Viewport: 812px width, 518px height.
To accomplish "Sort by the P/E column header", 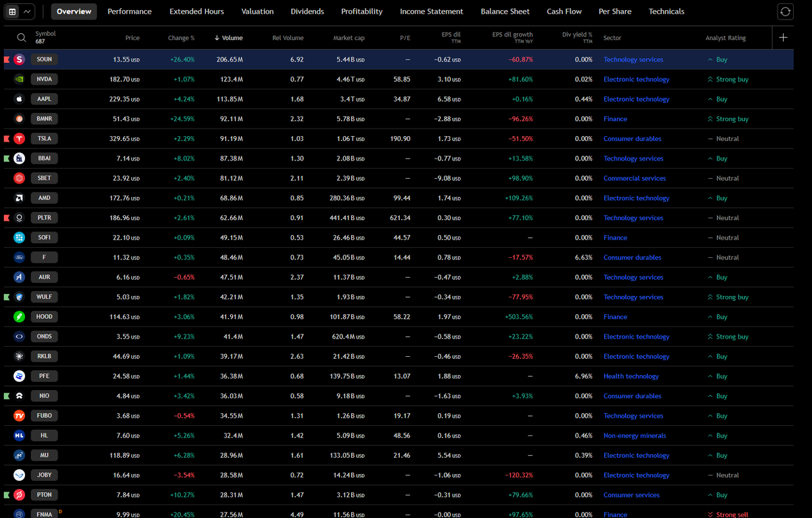I will [x=404, y=38].
